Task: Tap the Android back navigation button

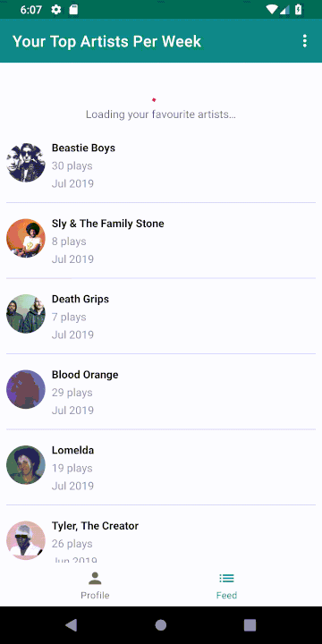Action: [71, 625]
